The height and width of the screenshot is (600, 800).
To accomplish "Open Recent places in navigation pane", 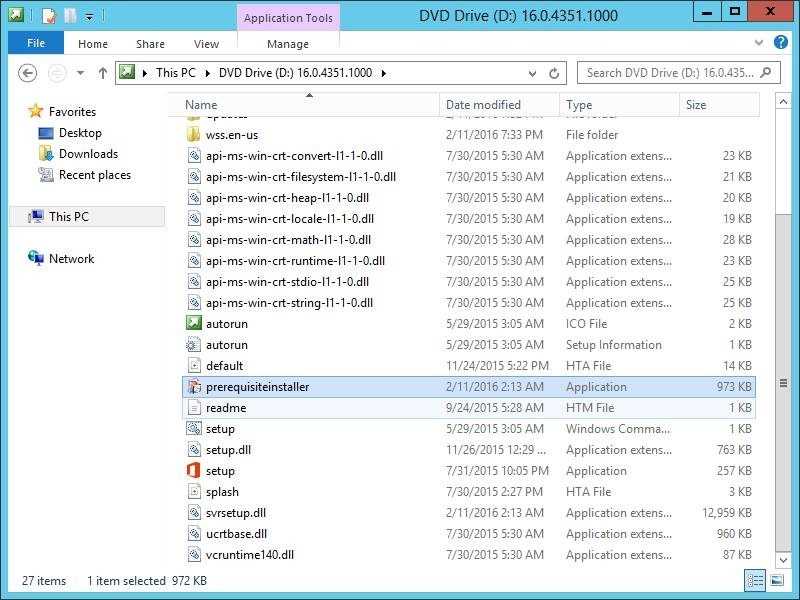I will tap(95, 175).
